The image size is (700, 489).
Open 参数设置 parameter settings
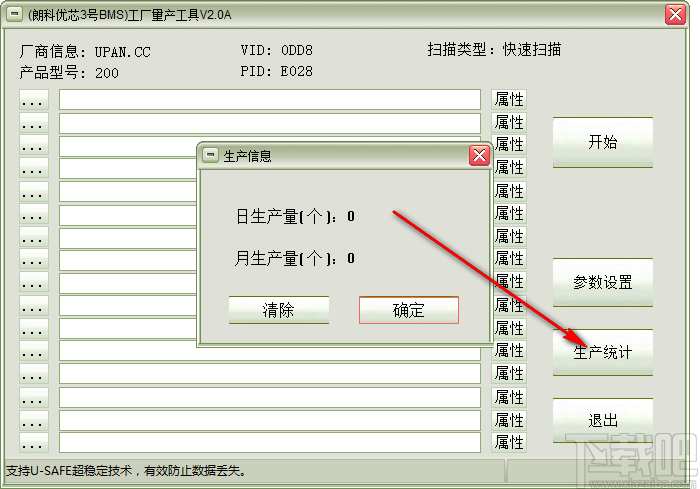pos(603,282)
